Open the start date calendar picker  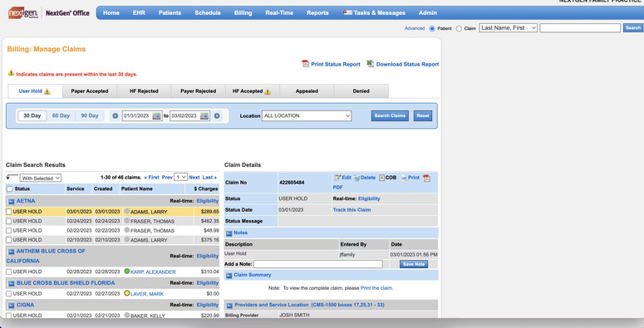(156, 115)
